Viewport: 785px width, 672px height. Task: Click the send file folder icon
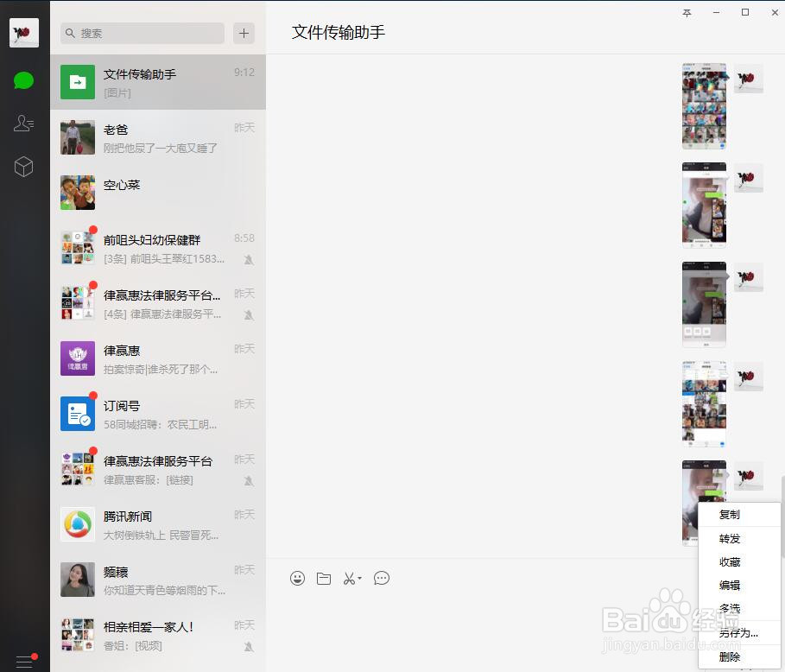pos(324,579)
